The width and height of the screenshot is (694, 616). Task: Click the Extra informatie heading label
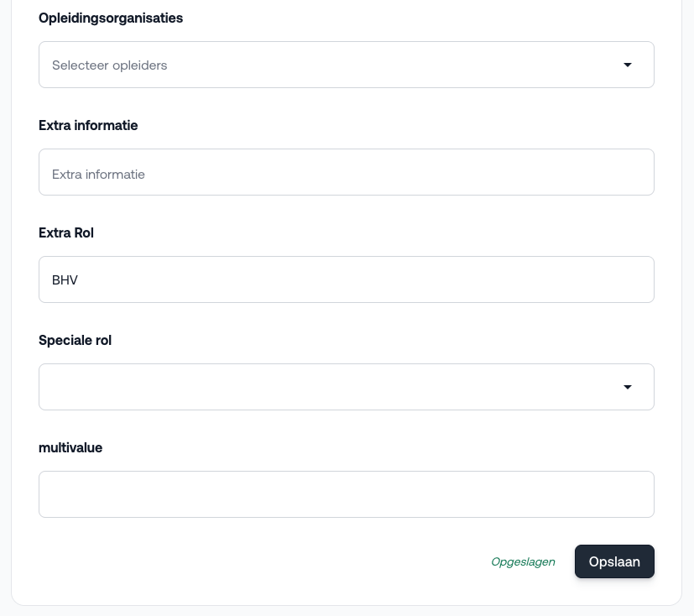[88, 126]
